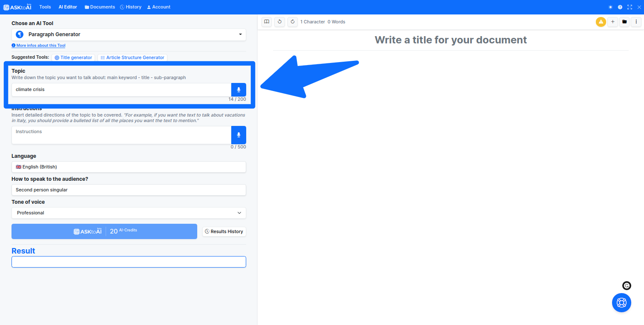Open the History menu item
This screenshot has height=325, width=644.
coord(130,7)
